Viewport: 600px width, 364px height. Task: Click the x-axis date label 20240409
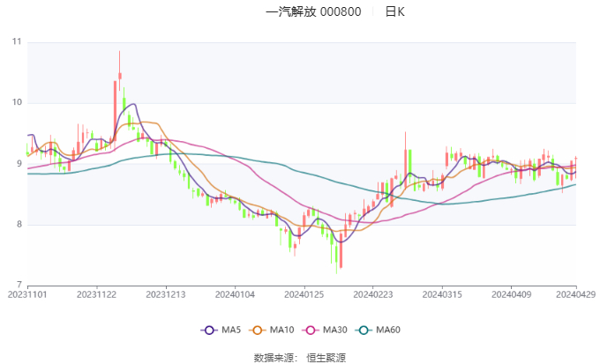pos(512,294)
